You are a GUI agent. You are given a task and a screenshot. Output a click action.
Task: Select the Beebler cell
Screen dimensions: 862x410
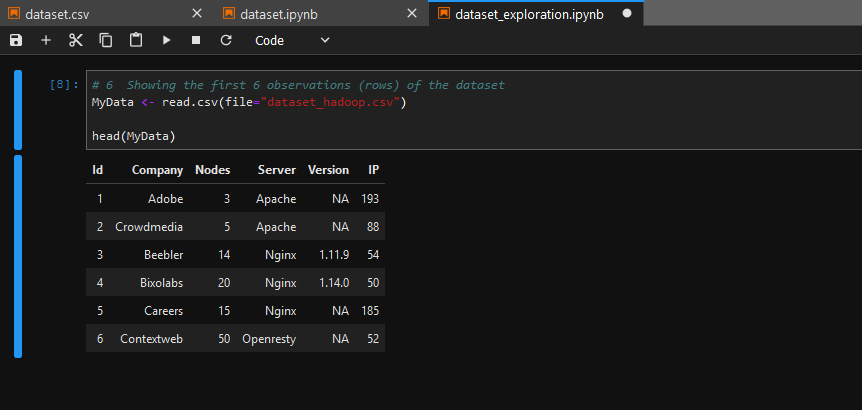click(164, 255)
